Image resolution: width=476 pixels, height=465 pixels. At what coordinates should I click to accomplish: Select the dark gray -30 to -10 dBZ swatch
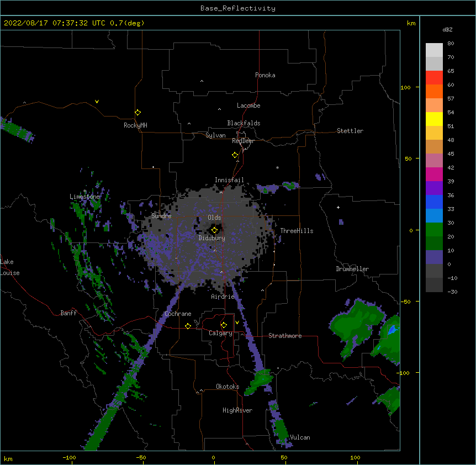tap(434, 285)
